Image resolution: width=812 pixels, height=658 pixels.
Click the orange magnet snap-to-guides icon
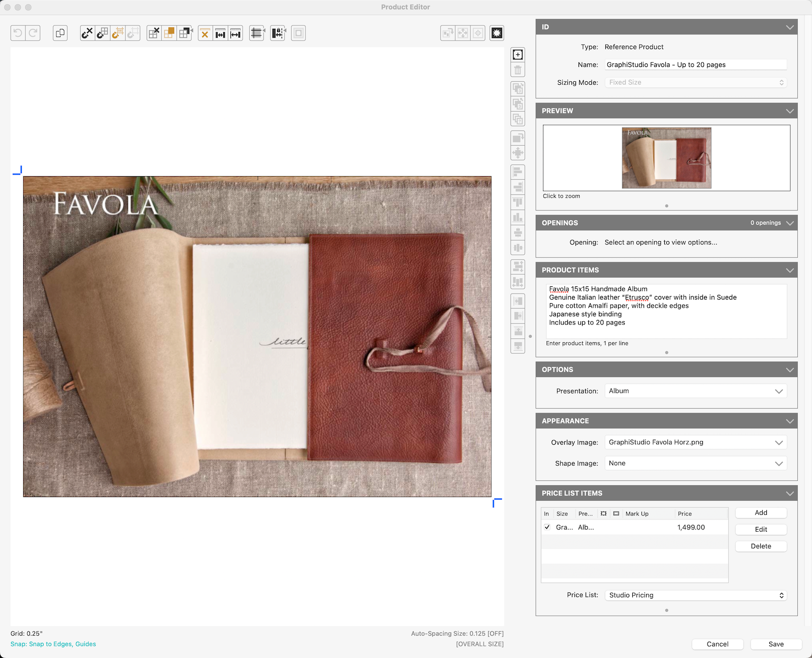(x=118, y=33)
